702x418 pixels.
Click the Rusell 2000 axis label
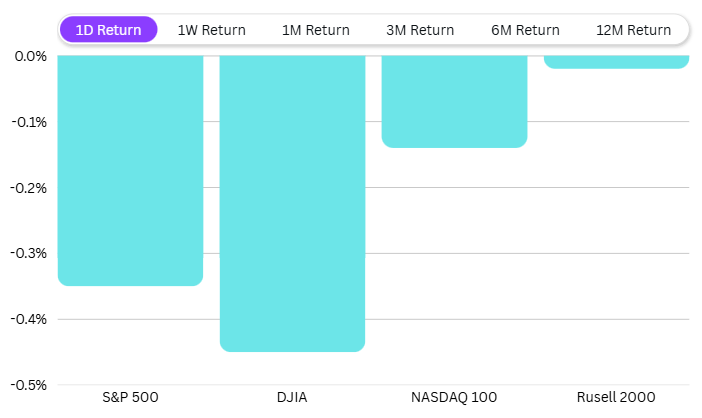(x=616, y=397)
